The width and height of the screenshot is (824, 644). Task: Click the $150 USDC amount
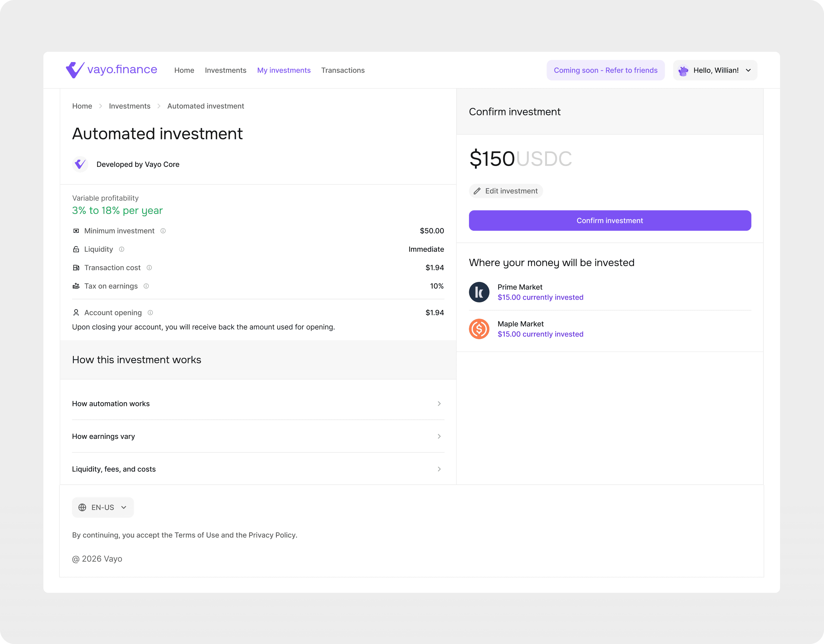[520, 158]
